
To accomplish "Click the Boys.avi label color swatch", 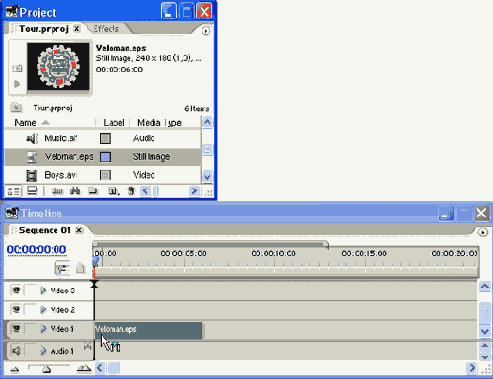I will pos(105,175).
